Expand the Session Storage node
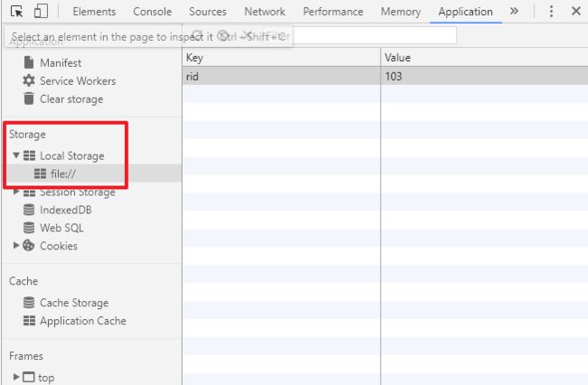Image resolution: width=588 pixels, height=385 pixels. pyautogui.click(x=15, y=192)
